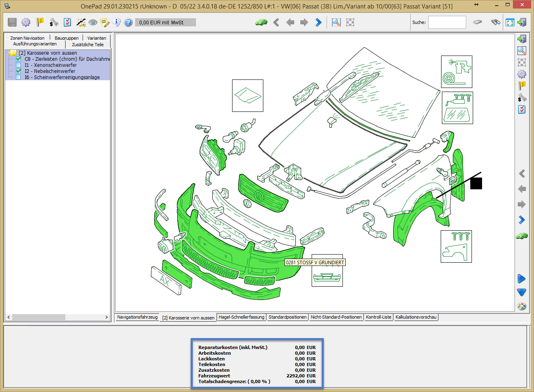Screen dimensions: 534x392
Task: Open the yellow note with pencil icon
Action: (105, 22)
